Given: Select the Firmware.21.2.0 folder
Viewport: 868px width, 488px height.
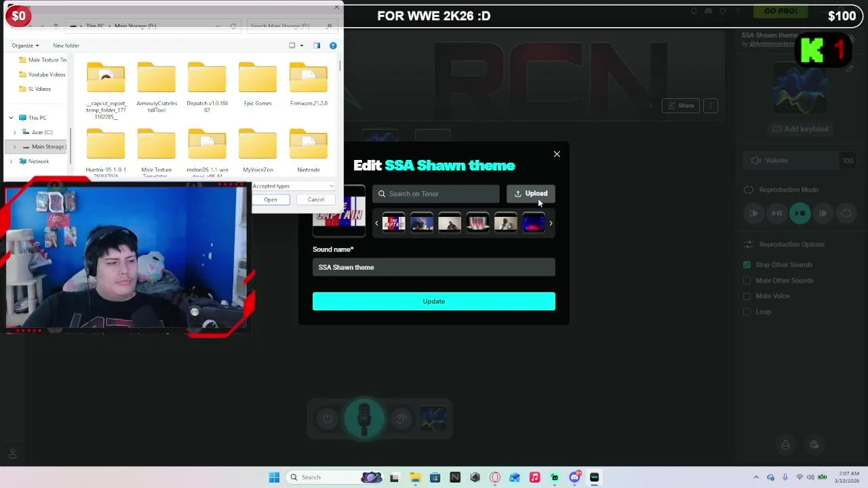Looking at the screenshot, I should [x=309, y=84].
